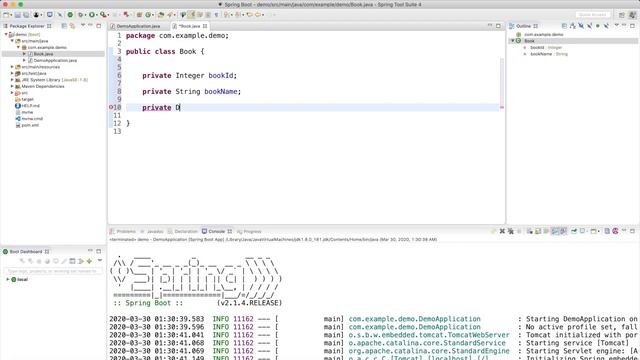Viewport: 640px width, 360px height.
Task: Select the Console tab
Action: tap(217, 231)
